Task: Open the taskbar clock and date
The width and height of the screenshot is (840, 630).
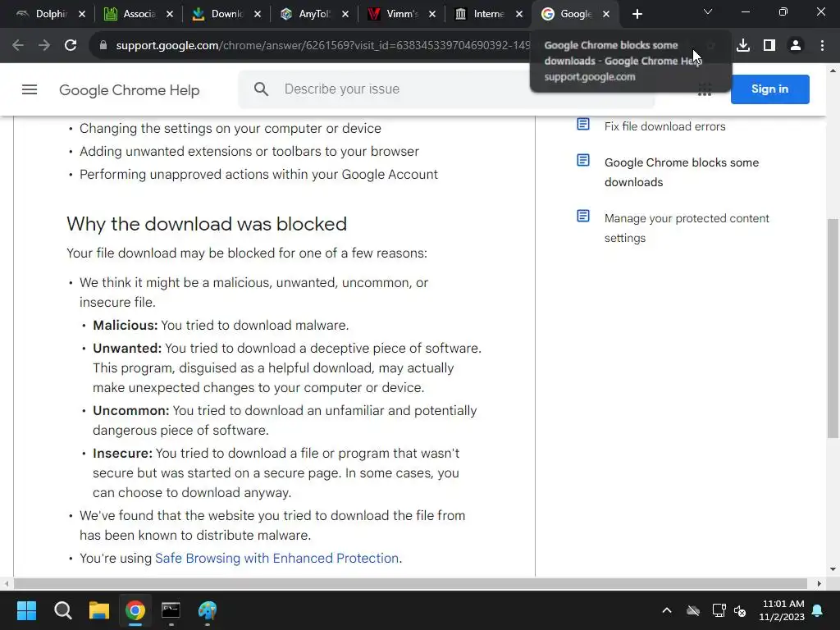Action: coord(782,610)
